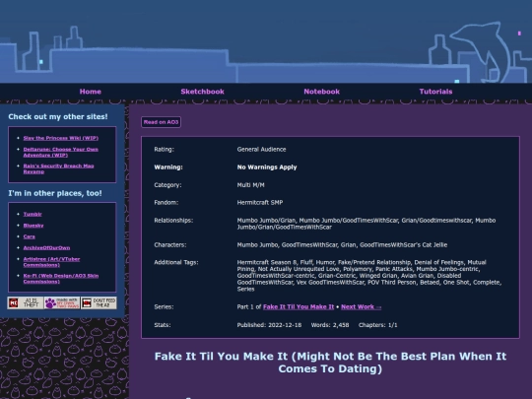Click the 'Hermitcraft SMP' fandom value

pyautogui.click(x=260, y=203)
